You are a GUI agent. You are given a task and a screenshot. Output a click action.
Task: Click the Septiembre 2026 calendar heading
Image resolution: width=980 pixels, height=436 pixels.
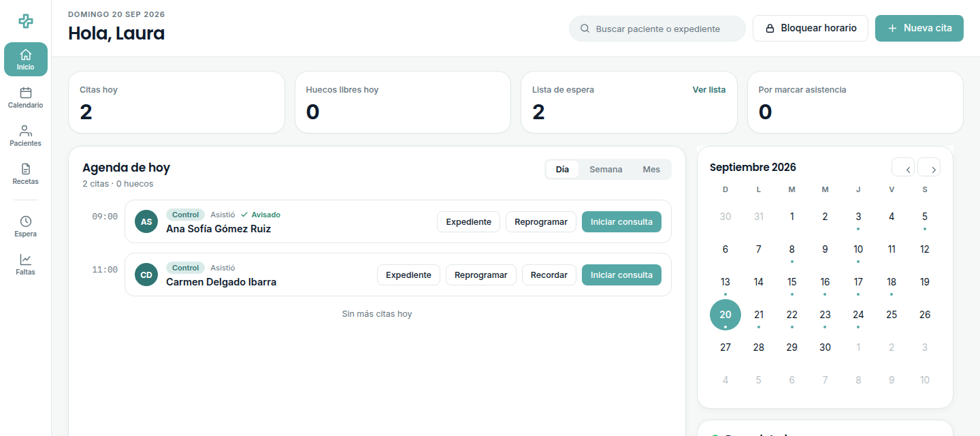tap(753, 168)
